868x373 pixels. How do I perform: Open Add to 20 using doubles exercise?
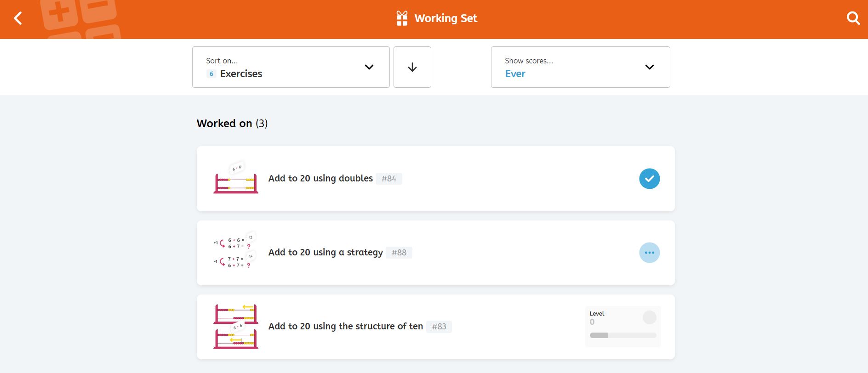320,178
